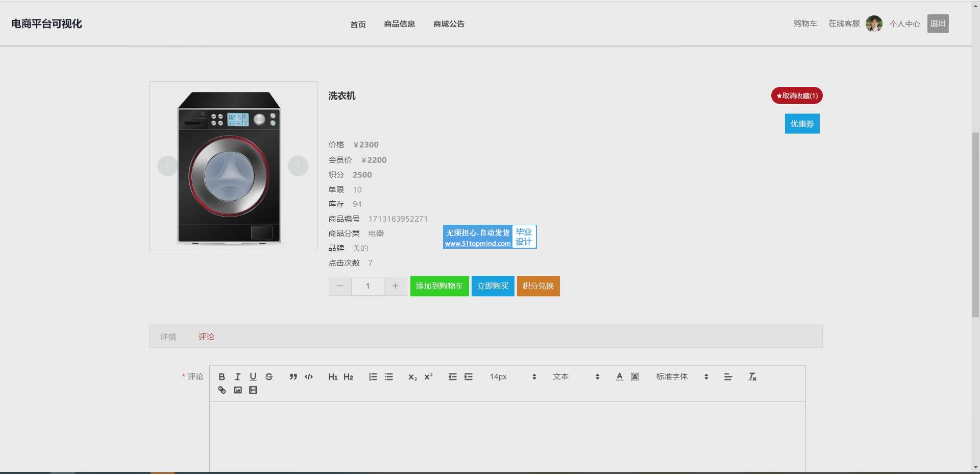Image resolution: width=980 pixels, height=474 pixels.
Task: Click 退出 logout button
Action: [x=938, y=23]
